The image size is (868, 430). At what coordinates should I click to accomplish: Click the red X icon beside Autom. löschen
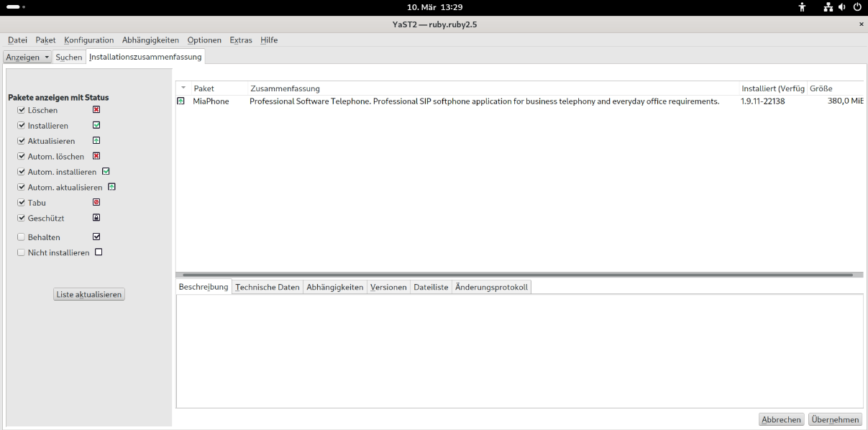(96, 156)
